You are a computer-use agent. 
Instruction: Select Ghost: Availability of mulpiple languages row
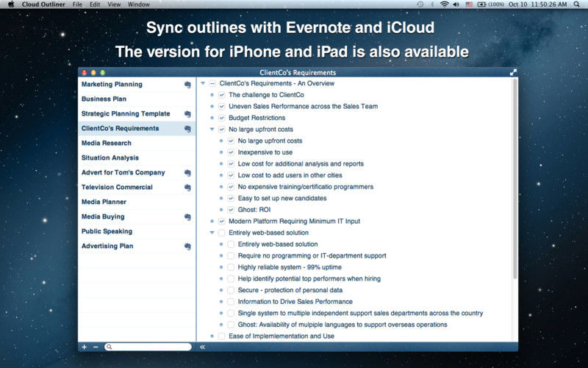point(343,325)
